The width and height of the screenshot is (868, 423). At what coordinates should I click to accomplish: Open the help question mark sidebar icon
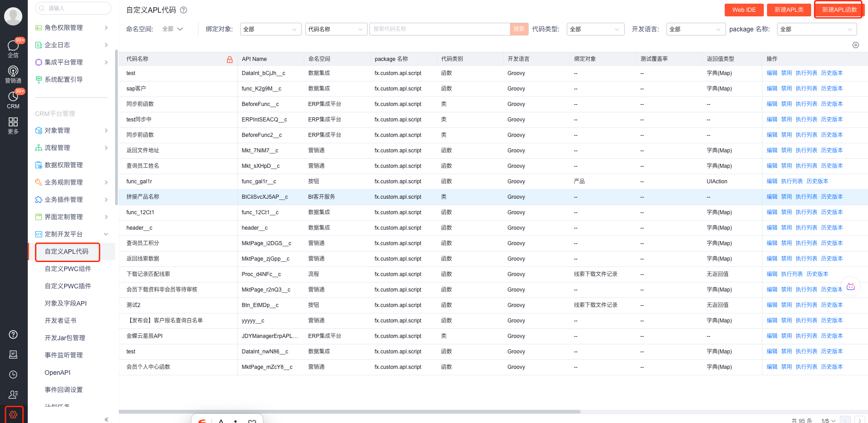tap(13, 334)
